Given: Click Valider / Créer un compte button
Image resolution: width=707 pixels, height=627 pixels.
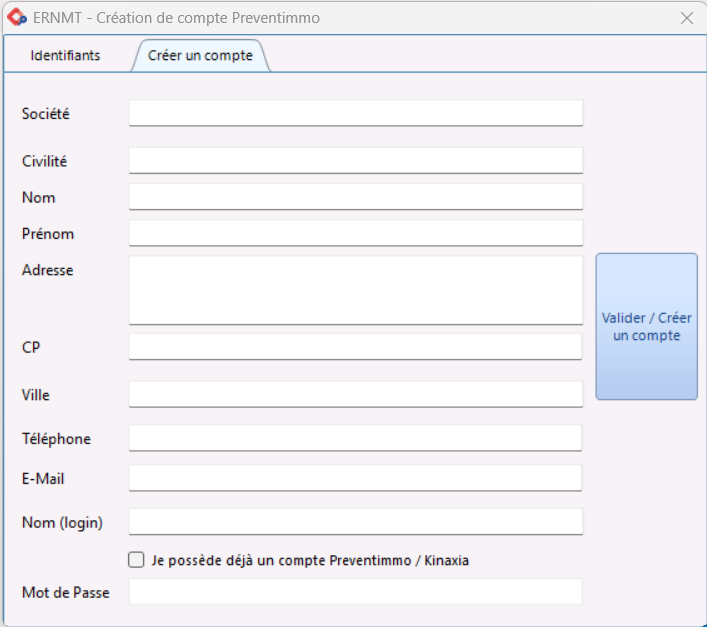Looking at the screenshot, I should point(646,326).
